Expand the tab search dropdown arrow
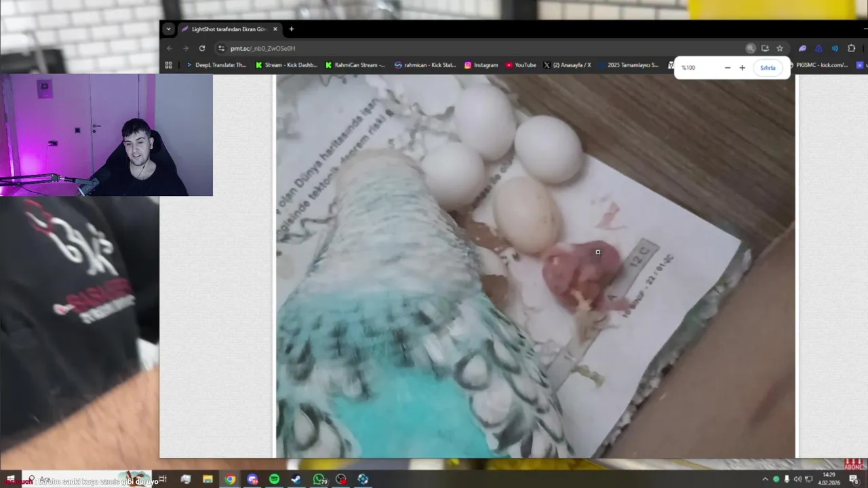This screenshot has height=488, width=868. (168, 29)
